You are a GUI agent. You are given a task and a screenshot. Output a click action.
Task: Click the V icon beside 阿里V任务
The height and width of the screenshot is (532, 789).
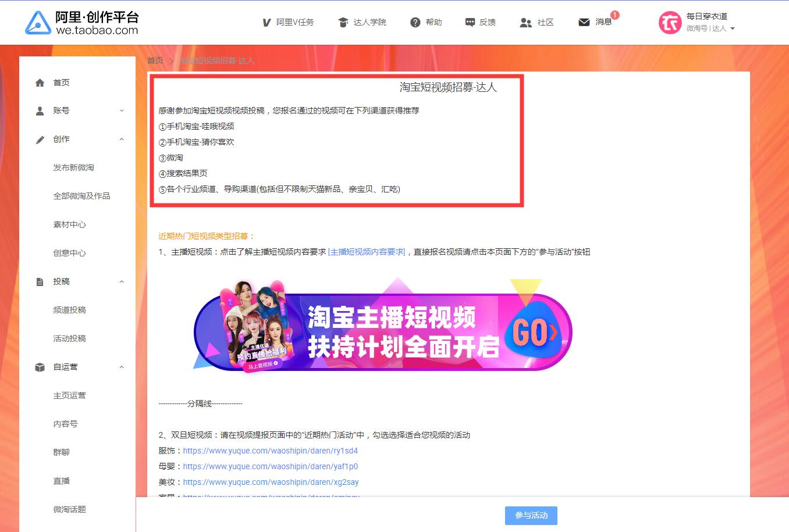click(266, 22)
